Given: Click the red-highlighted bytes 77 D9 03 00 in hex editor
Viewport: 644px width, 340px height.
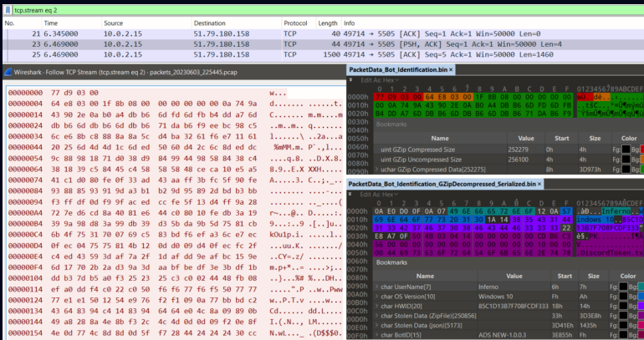Looking at the screenshot, I should (x=397, y=97).
